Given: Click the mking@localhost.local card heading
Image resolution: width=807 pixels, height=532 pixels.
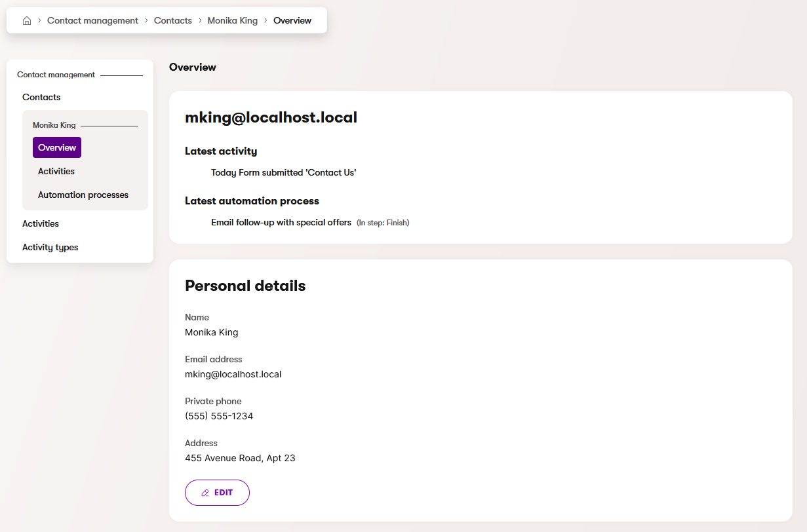Looking at the screenshot, I should pos(271,117).
